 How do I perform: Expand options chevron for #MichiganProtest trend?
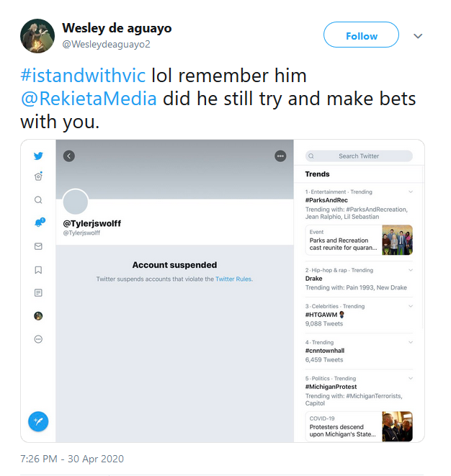point(411,378)
